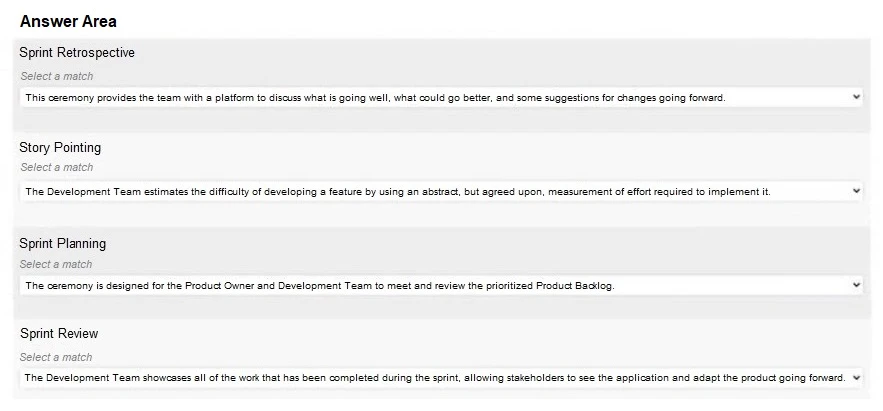Click the "Sprint Retrospective" label
Viewport: 883px width, 411px height.
point(77,52)
